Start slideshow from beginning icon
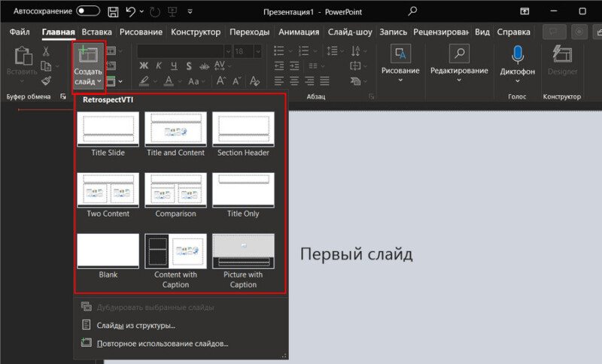 pyautogui.click(x=173, y=12)
